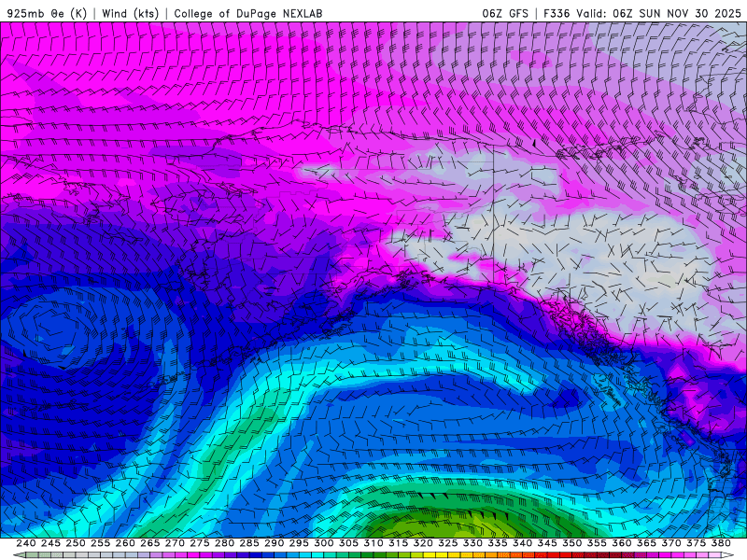Click the valid time '06Z SUN NOV 30 2025'
The height and width of the screenshot is (560, 747).
677,13
